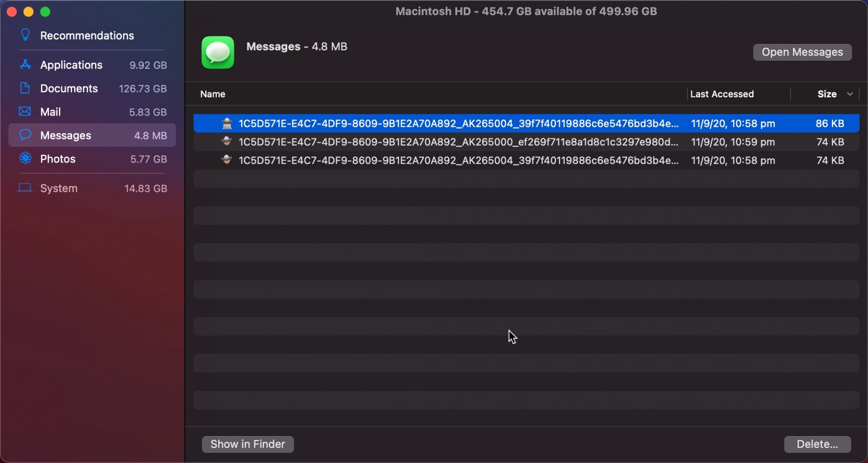
Task: Click Show in Finder button
Action: click(248, 444)
